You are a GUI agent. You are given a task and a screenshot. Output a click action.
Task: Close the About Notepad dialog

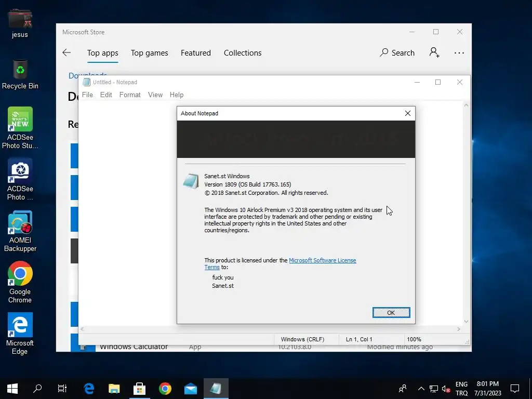pos(407,113)
